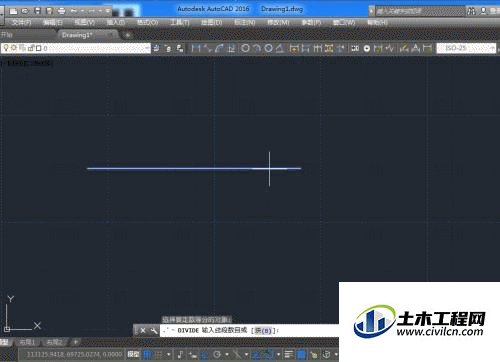Viewport: 500px width, 362px height.
Task: Click the keyword search field in title bar
Action: click(419, 11)
